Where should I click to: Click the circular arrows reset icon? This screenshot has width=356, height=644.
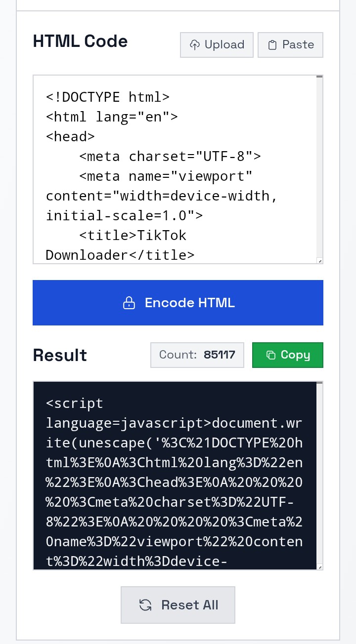(145, 605)
